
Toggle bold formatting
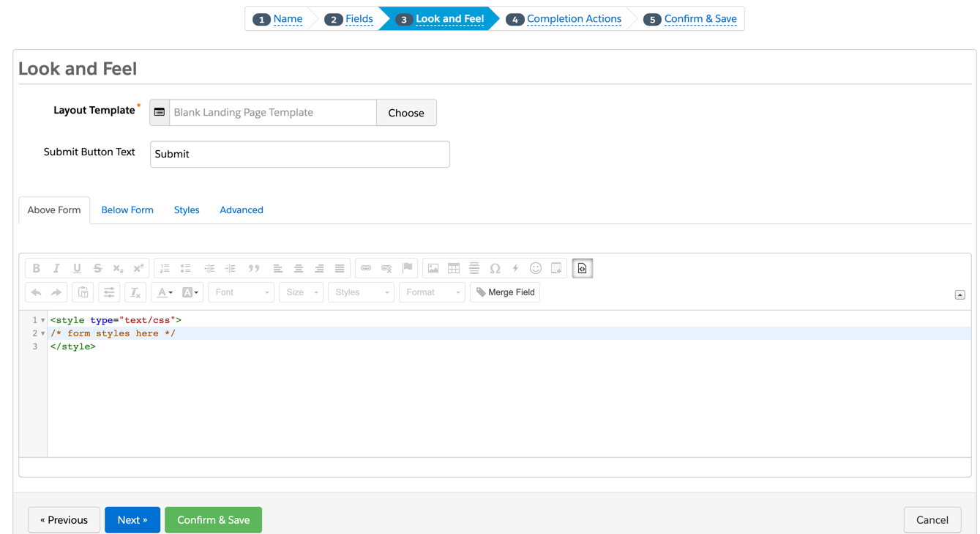[x=36, y=268]
